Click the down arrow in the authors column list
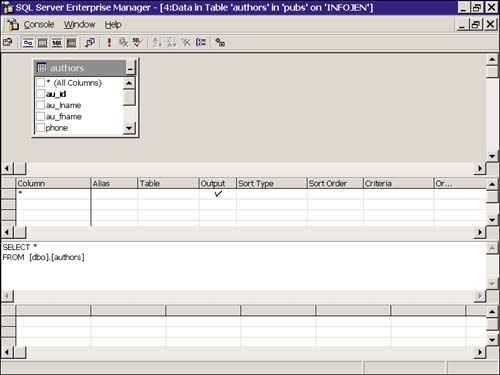Image resolution: width=500 pixels, height=375 pixels. point(129,128)
